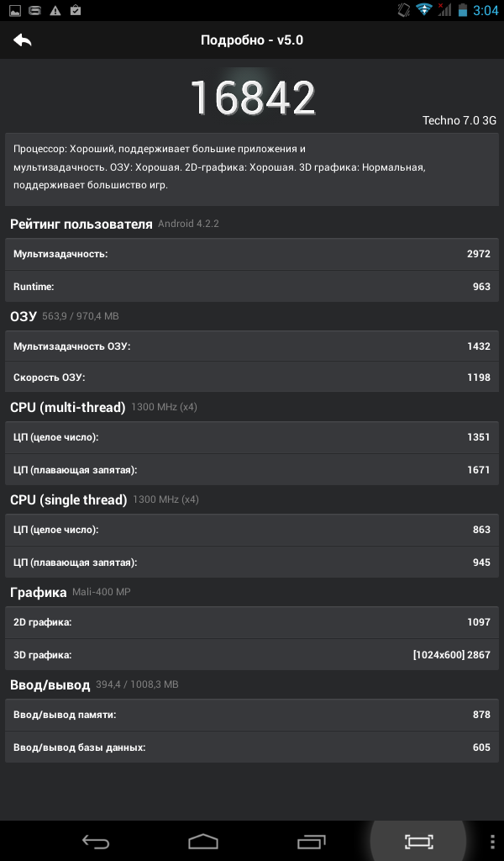
Task: Select the Runtime score row
Action: point(252,286)
